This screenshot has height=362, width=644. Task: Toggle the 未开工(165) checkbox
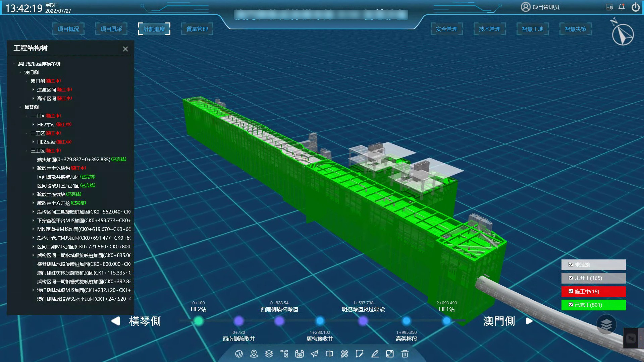(571, 278)
